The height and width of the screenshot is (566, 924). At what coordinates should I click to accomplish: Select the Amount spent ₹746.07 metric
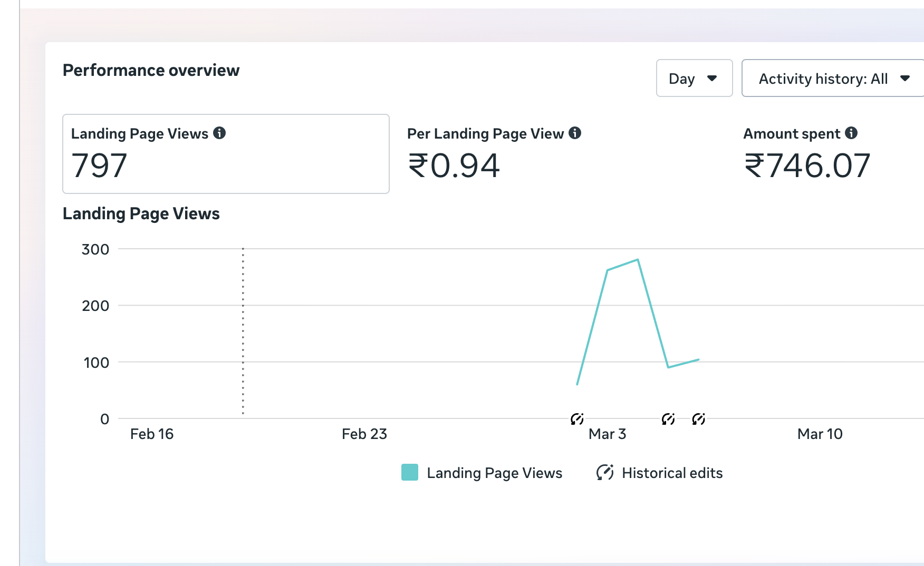point(807,154)
